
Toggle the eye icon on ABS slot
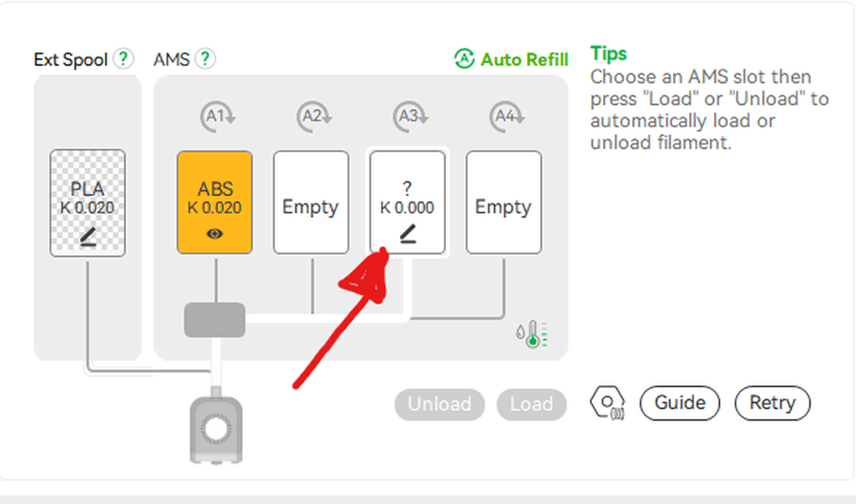215,233
